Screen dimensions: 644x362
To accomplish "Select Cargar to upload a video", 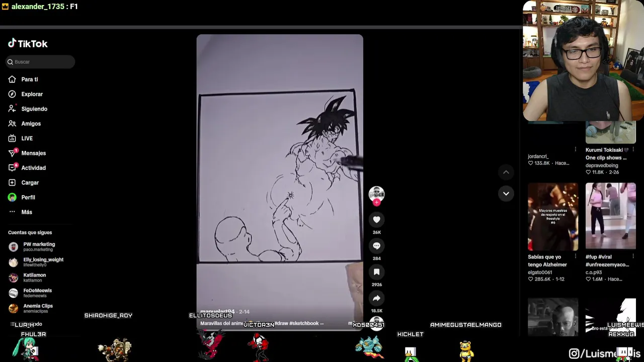I will 30,183.
